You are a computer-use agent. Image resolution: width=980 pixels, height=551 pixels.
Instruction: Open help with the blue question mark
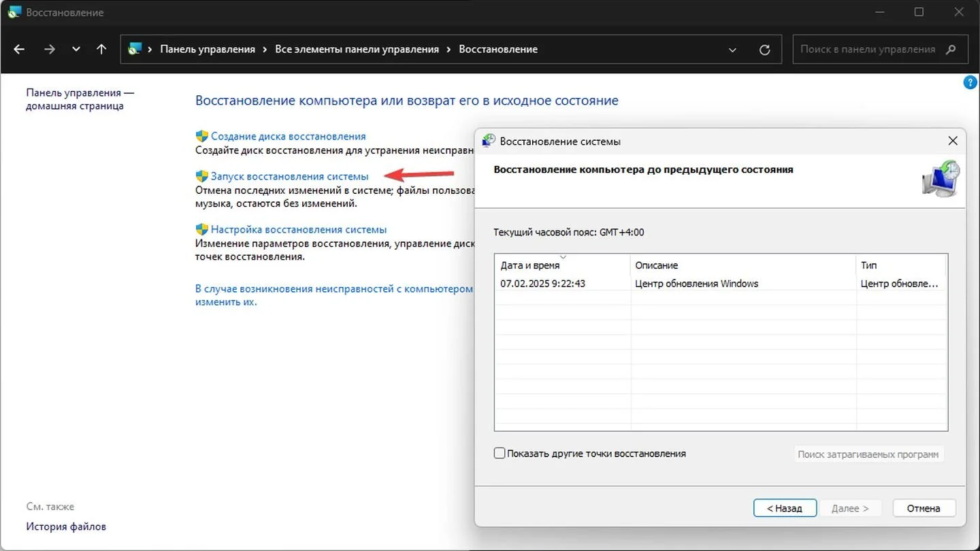(x=970, y=82)
